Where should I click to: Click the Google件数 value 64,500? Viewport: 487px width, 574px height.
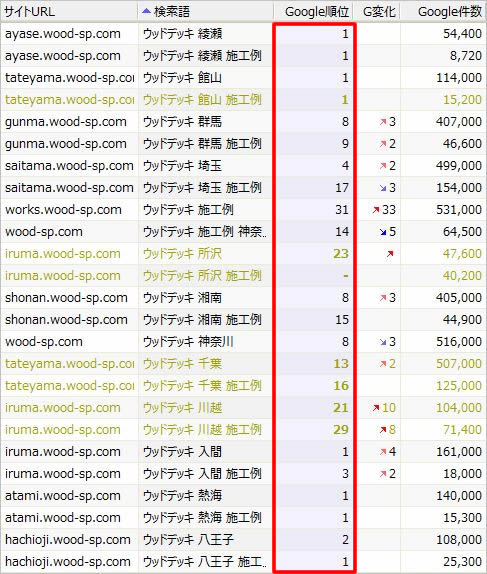coord(462,231)
